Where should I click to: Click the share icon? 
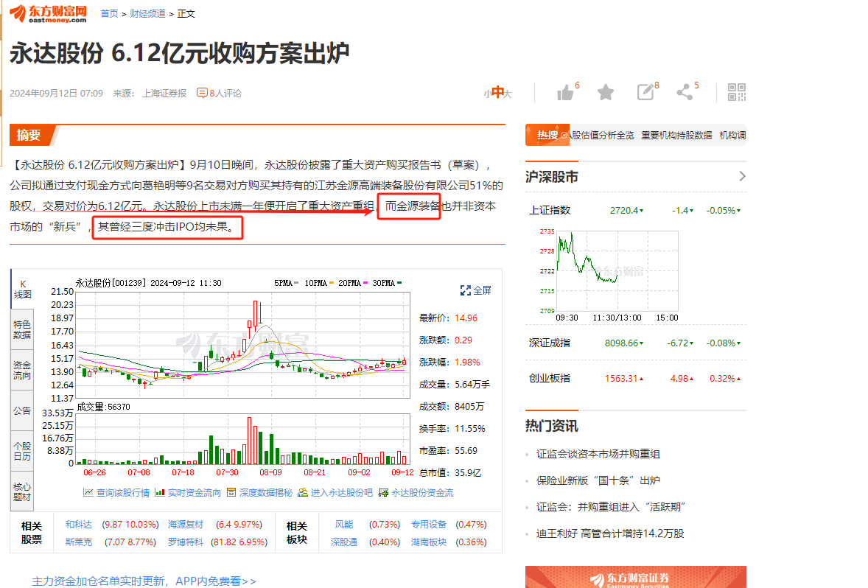tap(685, 92)
